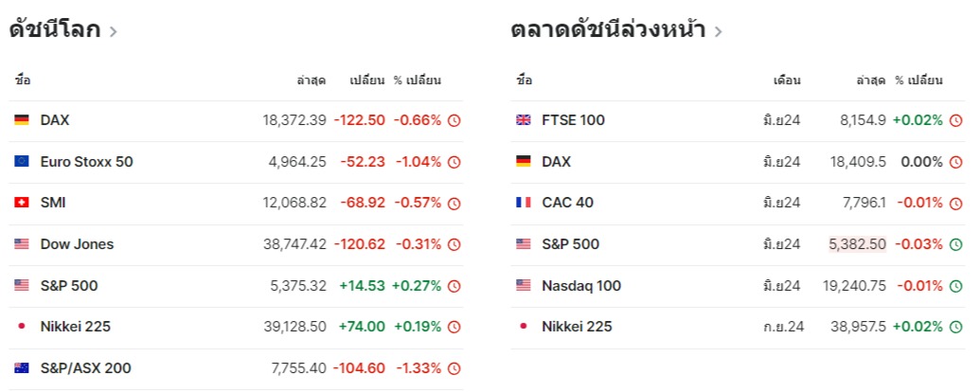The height and width of the screenshot is (392, 980).
Task: Click the UK flag icon beside FTSE 100
Action: 523,120
